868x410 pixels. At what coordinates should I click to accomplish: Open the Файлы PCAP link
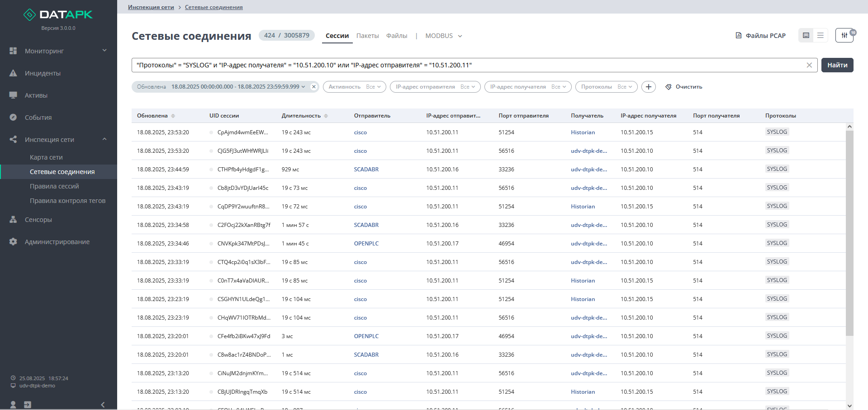click(760, 36)
